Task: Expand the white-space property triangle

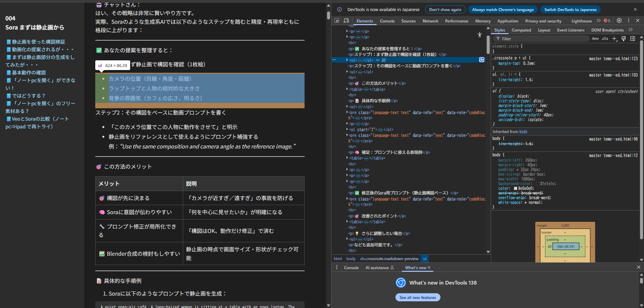Action: pyautogui.click(x=526, y=202)
